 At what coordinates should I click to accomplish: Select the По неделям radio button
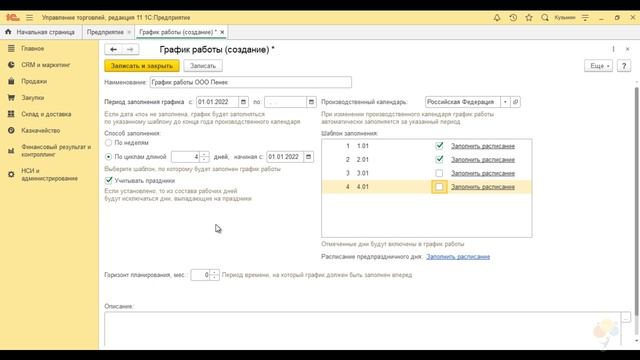coord(108,143)
